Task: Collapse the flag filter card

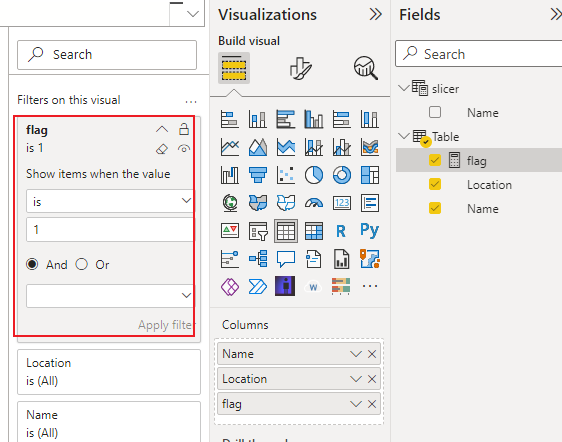Action: (162, 129)
